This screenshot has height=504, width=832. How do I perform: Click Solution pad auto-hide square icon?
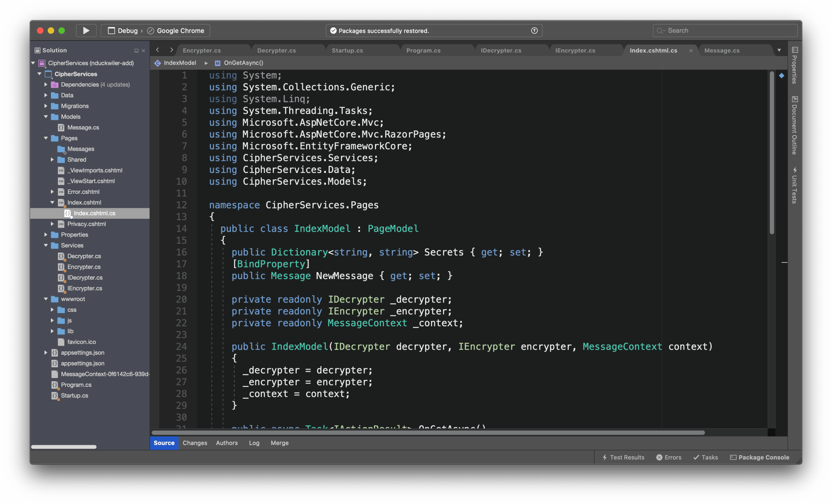(136, 51)
